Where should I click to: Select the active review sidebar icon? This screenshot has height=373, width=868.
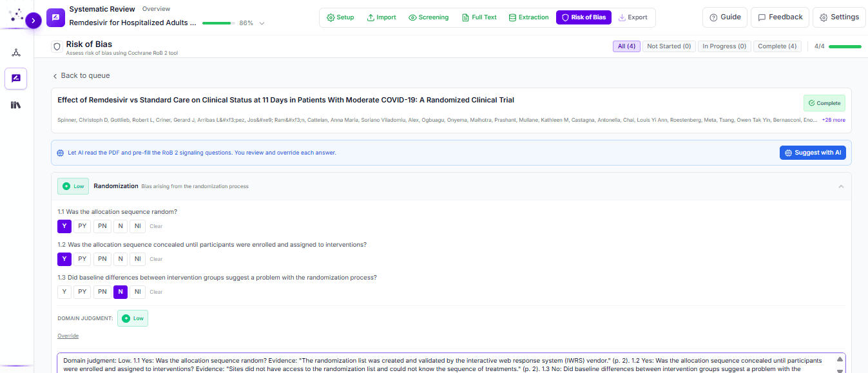point(16,79)
